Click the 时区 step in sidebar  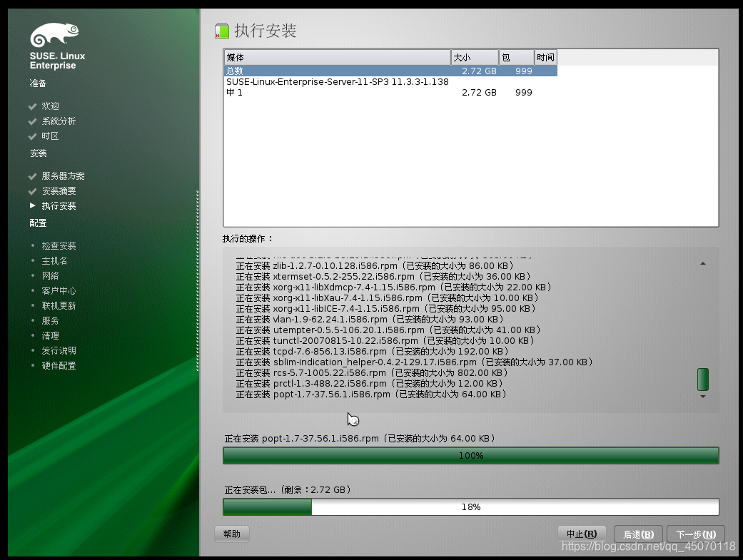point(50,136)
